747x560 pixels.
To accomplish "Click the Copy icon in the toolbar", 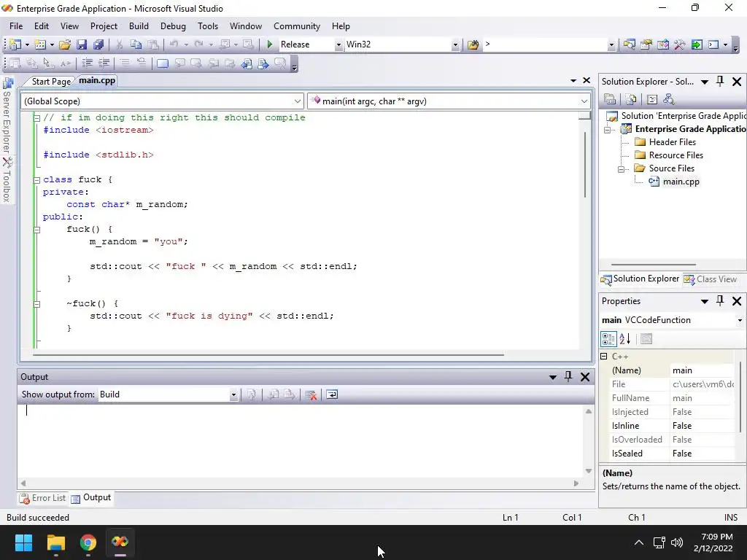I will pyautogui.click(x=136, y=44).
